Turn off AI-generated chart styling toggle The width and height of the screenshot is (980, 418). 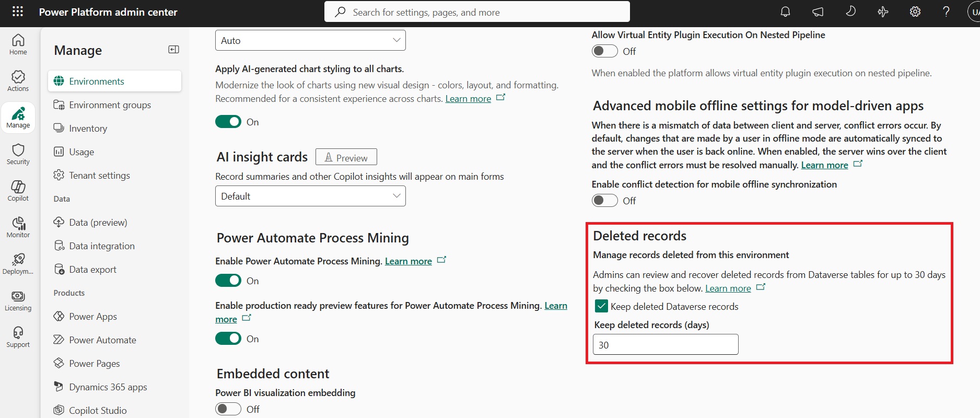point(228,122)
